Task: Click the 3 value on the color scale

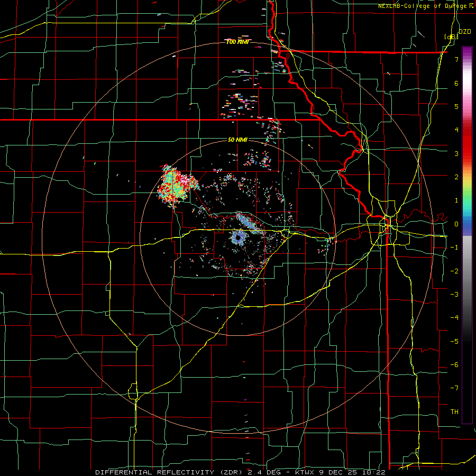Action: 456,153
